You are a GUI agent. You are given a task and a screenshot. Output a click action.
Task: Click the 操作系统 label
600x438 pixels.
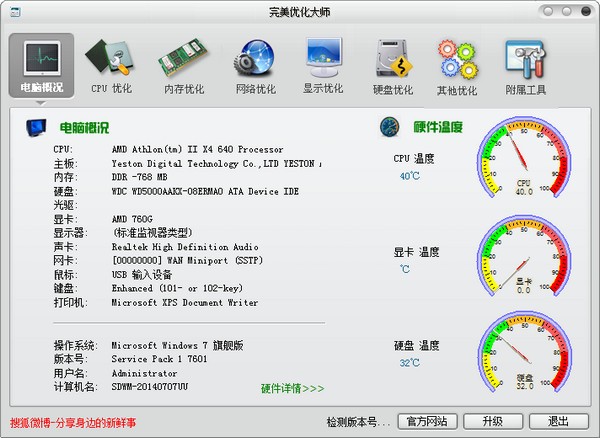75,345
